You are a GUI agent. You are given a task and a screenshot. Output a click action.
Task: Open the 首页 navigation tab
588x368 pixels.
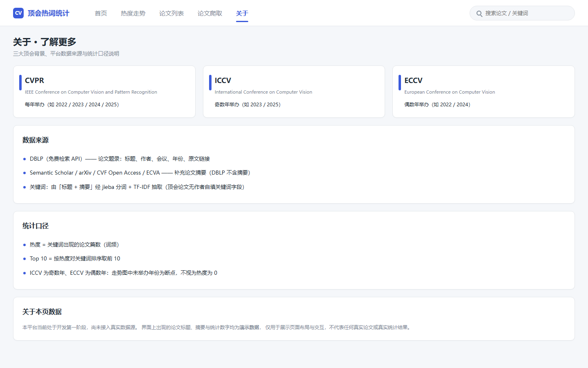coord(101,13)
